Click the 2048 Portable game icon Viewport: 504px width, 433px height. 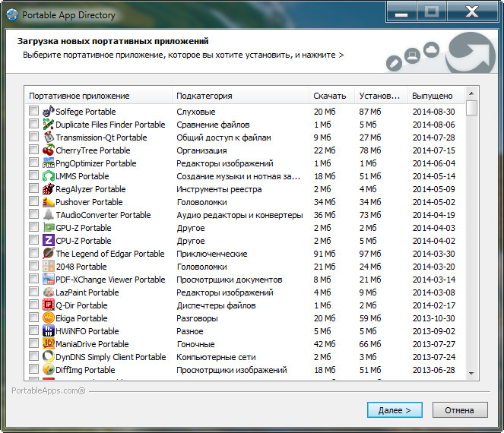point(48,267)
